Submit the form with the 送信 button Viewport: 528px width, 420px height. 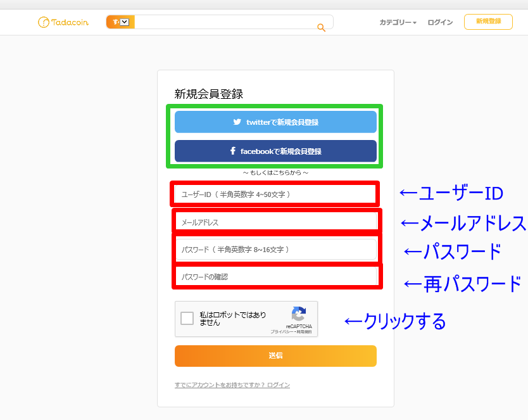(275, 356)
